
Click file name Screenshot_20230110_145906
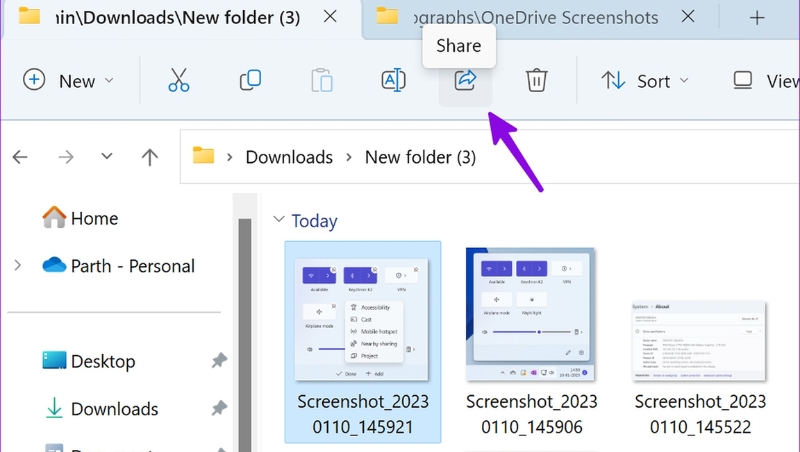click(532, 414)
